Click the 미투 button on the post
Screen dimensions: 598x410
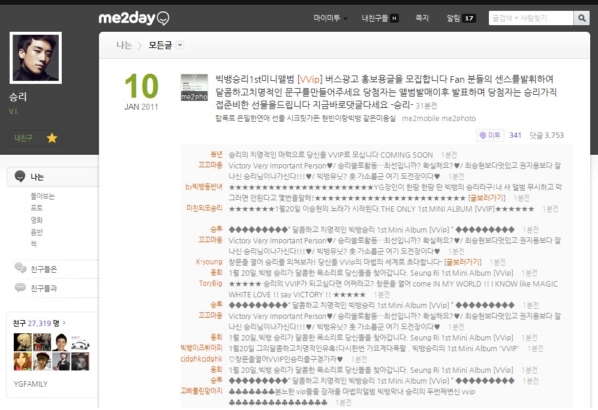[490, 135]
